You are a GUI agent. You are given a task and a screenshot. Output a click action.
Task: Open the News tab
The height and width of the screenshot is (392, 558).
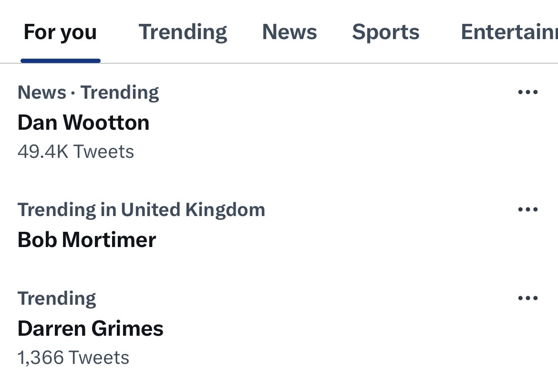pyautogui.click(x=289, y=32)
